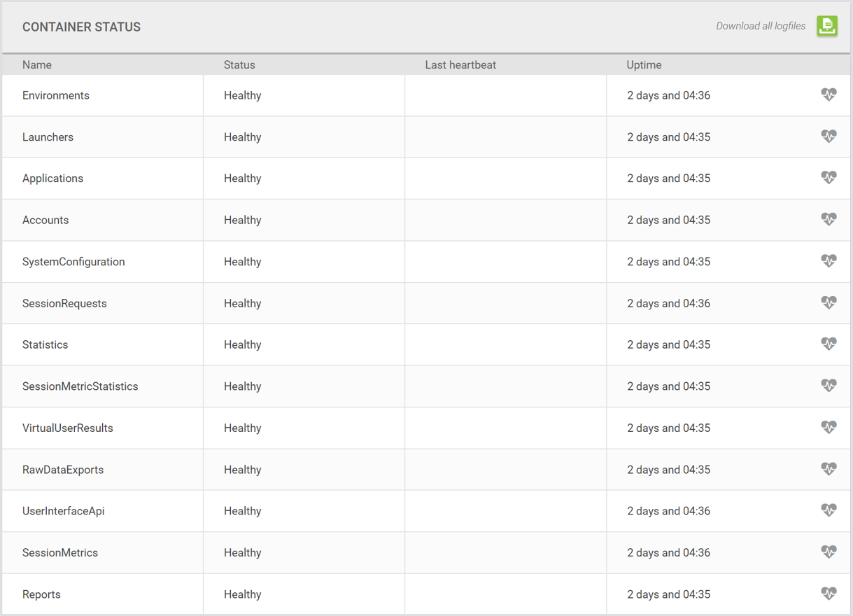
Task: Open heartbeat details for Applications container
Action: (829, 178)
